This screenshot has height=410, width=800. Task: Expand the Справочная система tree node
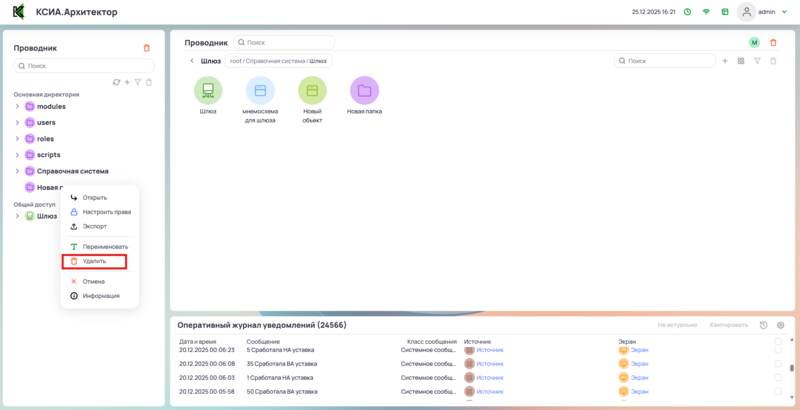click(x=17, y=171)
